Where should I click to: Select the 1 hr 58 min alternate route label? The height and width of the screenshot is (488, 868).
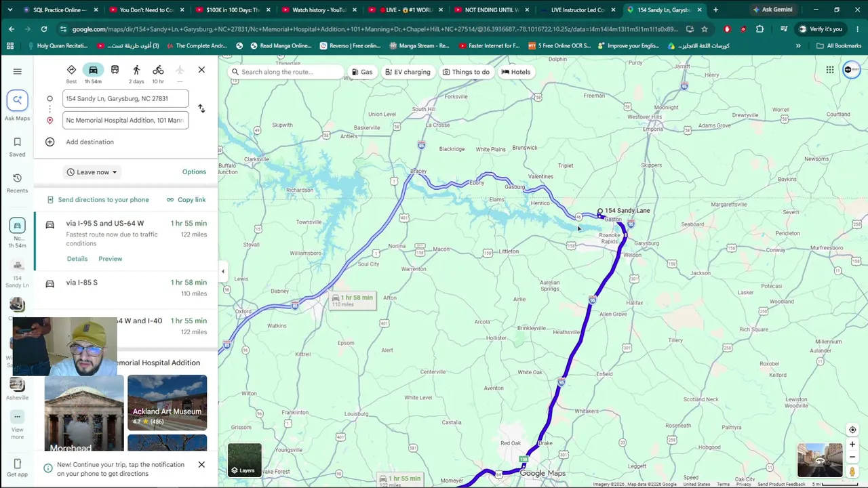tap(352, 300)
